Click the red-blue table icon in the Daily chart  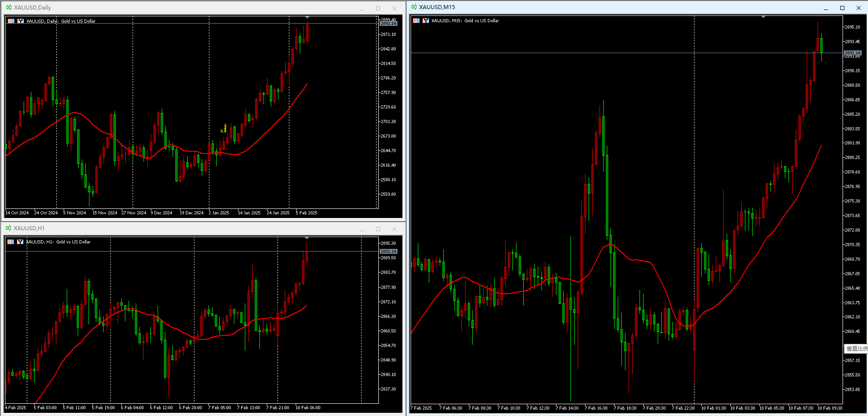tap(11, 21)
